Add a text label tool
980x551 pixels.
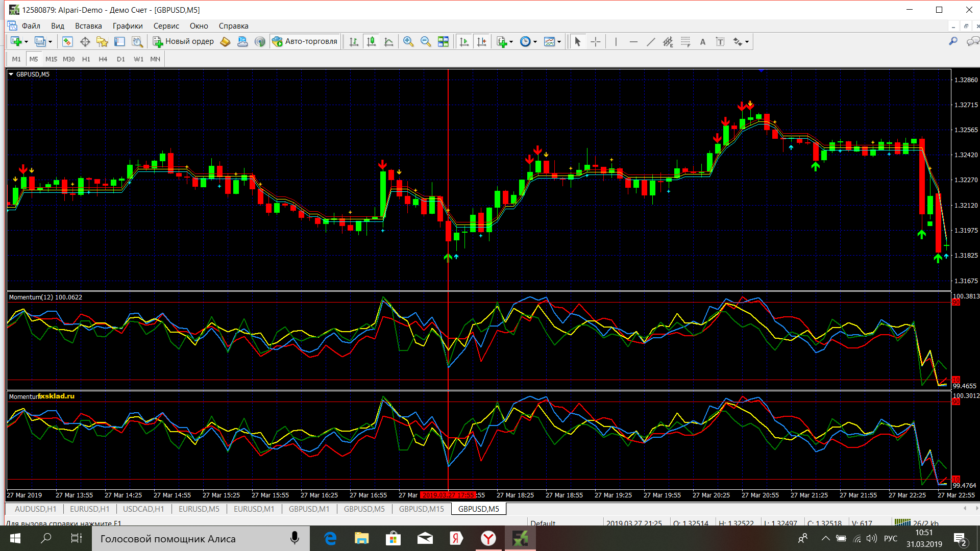pos(720,42)
